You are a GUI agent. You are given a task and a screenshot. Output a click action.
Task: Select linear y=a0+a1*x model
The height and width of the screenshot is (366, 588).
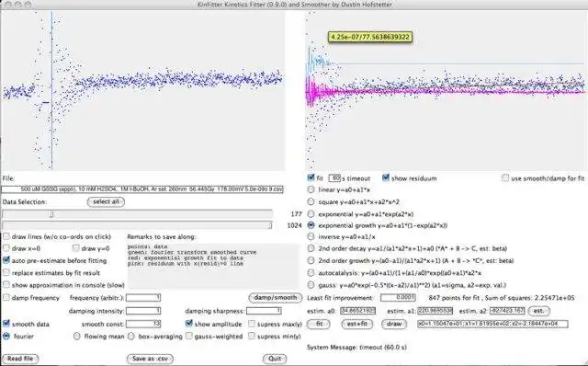[x=311, y=189]
